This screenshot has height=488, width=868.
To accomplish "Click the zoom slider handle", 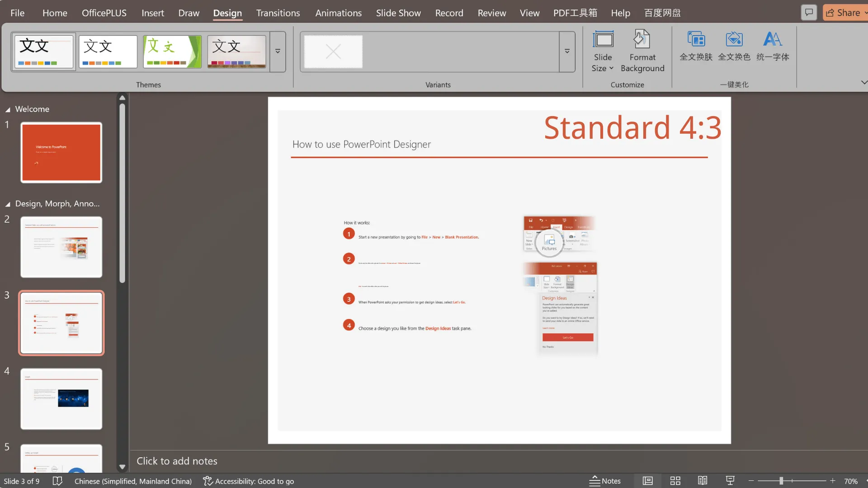I will coord(781,481).
